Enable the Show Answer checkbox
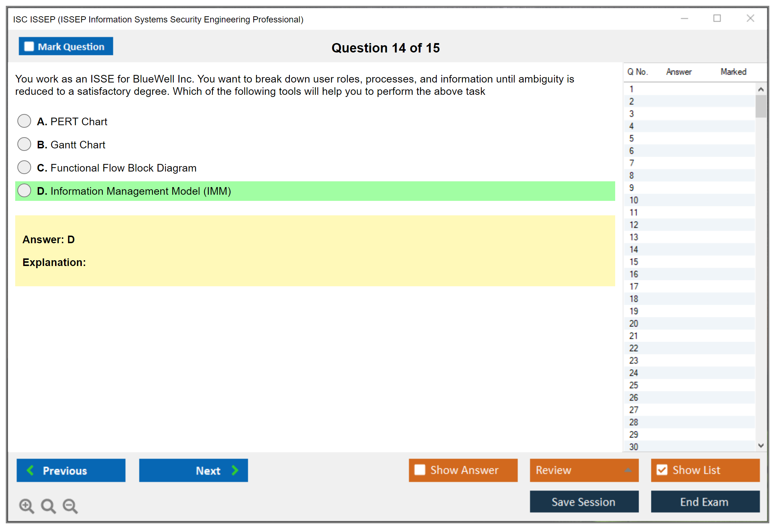 420,470
